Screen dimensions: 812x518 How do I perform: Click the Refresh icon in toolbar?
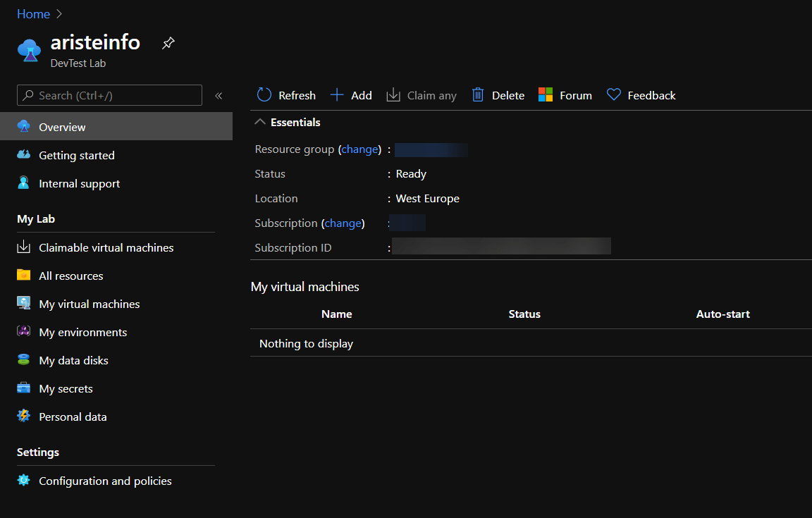coord(264,95)
